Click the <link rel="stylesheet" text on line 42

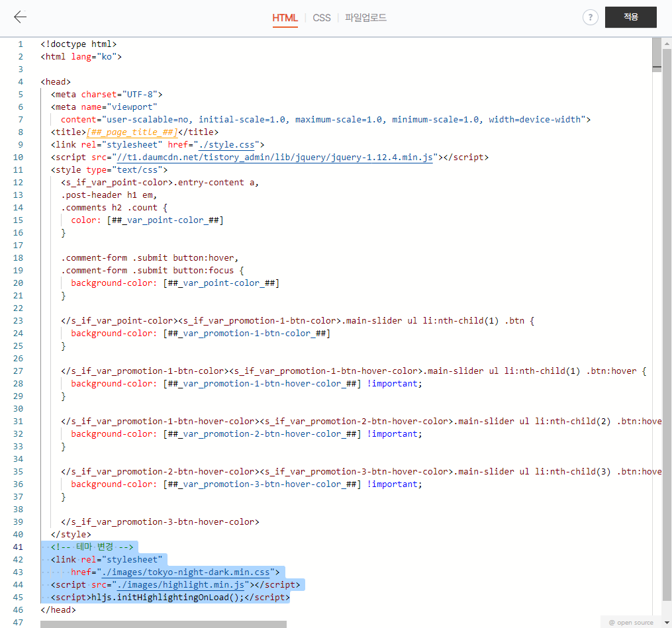click(107, 560)
